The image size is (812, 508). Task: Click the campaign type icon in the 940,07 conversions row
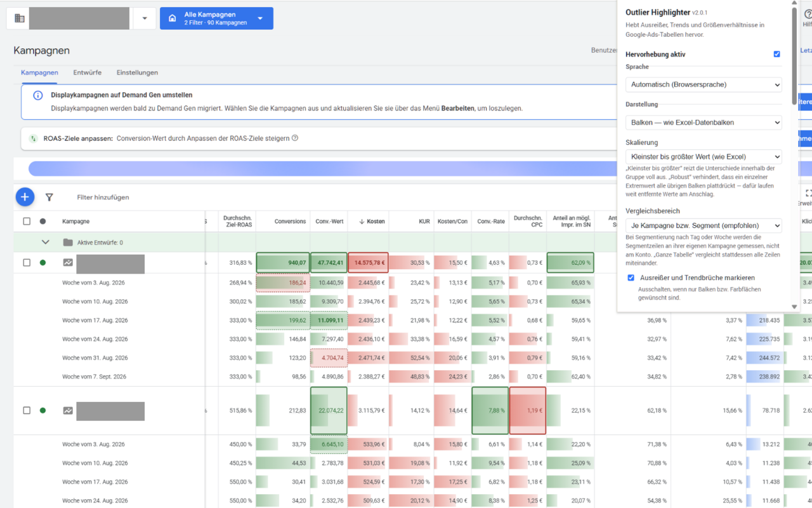(68, 263)
